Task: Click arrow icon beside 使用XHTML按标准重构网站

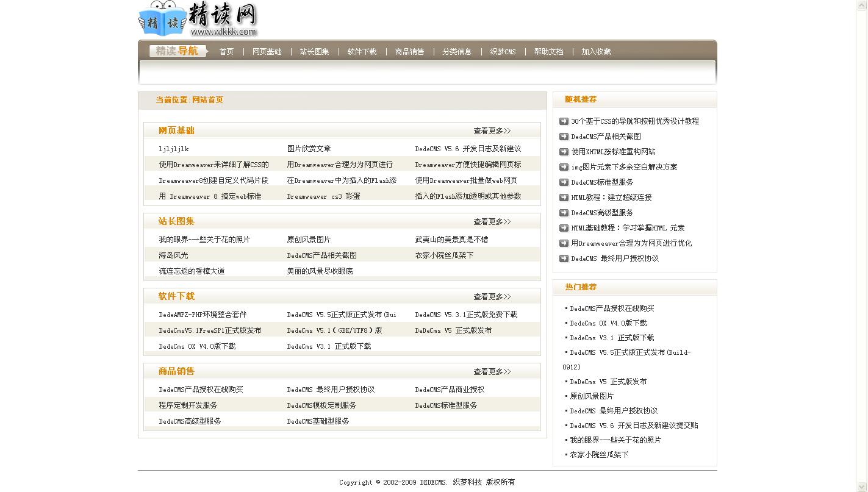Action: click(564, 152)
